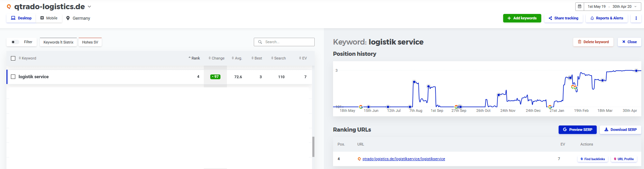Sort table by Avg. column
This screenshot has height=169, width=644.
pos(237,58)
